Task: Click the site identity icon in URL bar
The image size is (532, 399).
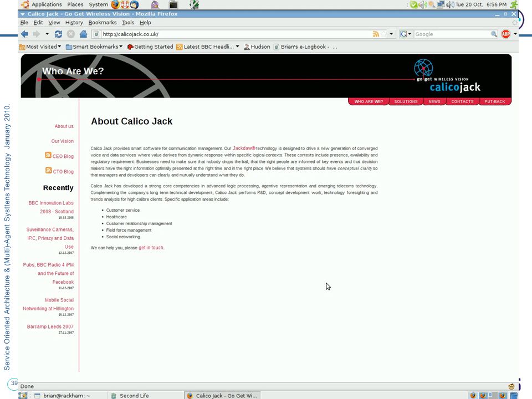Action: pyautogui.click(x=96, y=34)
